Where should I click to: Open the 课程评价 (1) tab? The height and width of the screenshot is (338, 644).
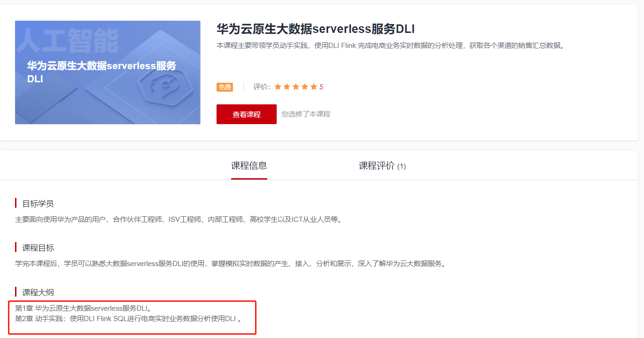[382, 166]
